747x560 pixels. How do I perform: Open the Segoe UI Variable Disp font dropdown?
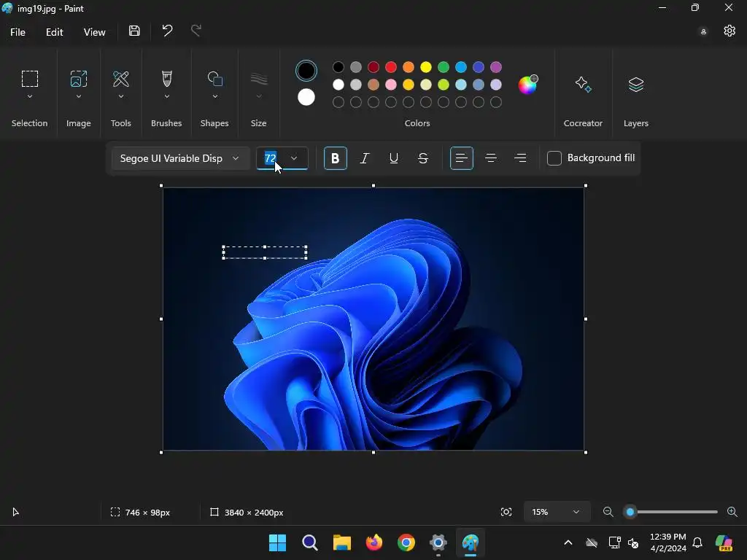180,158
